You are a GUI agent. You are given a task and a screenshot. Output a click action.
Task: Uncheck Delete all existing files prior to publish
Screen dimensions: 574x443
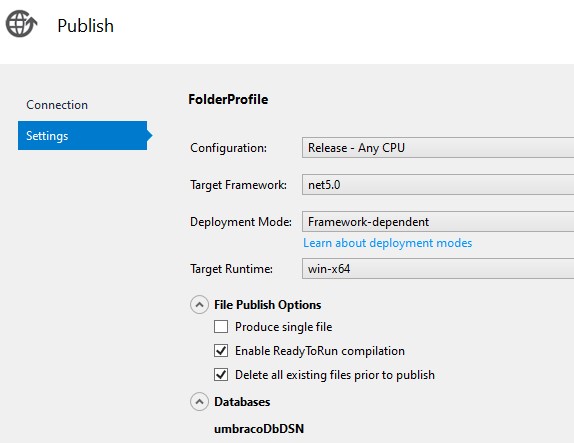click(221, 375)
